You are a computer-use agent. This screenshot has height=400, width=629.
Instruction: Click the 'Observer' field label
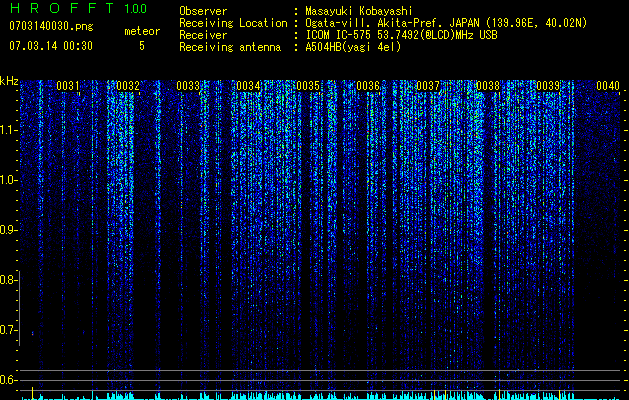203,12
